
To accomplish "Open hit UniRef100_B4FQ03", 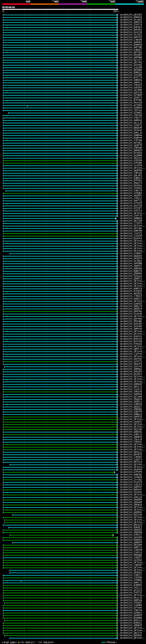I will [x=131, y=27].
